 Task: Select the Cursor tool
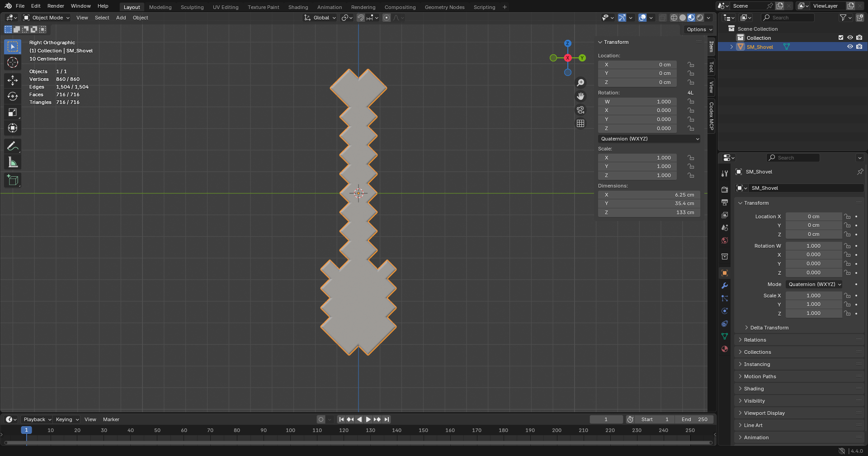coord(13,62)
